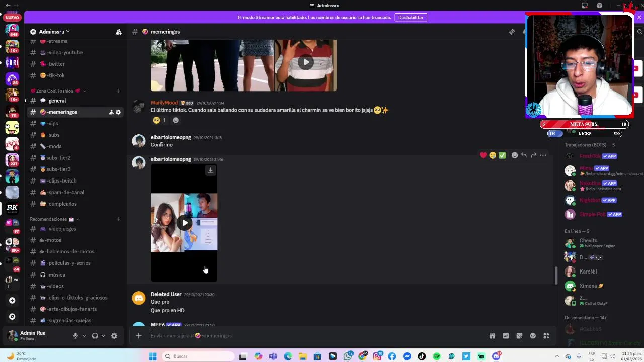
Task: Reply to elbartolomeopng's video message
Action: point(524,155)
